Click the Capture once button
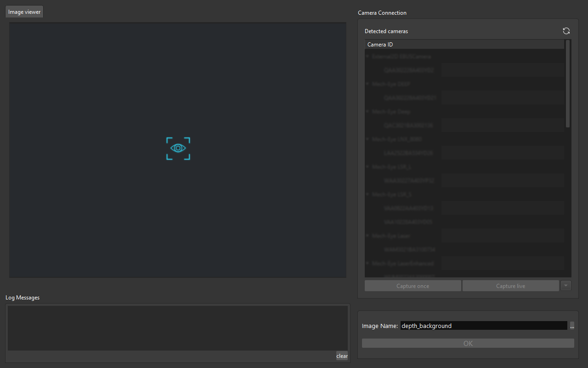The width and height of the screenshot is (588, 368). 413,286
